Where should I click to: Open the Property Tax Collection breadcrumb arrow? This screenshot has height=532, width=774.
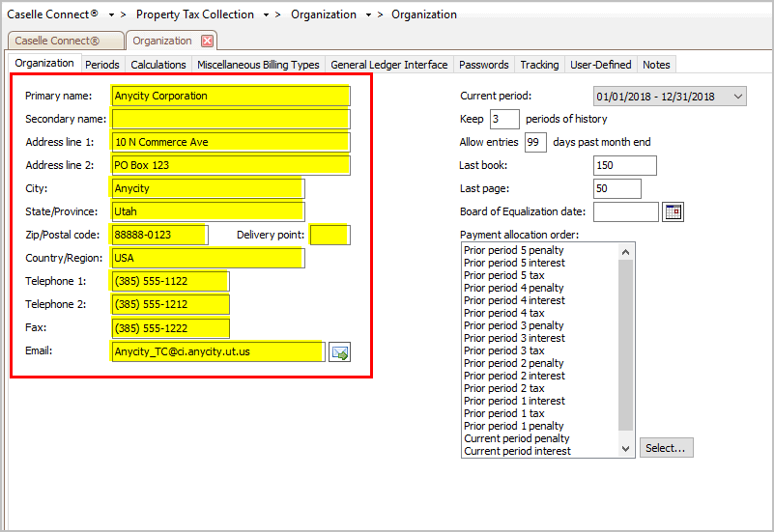click(x=266, y=15)
